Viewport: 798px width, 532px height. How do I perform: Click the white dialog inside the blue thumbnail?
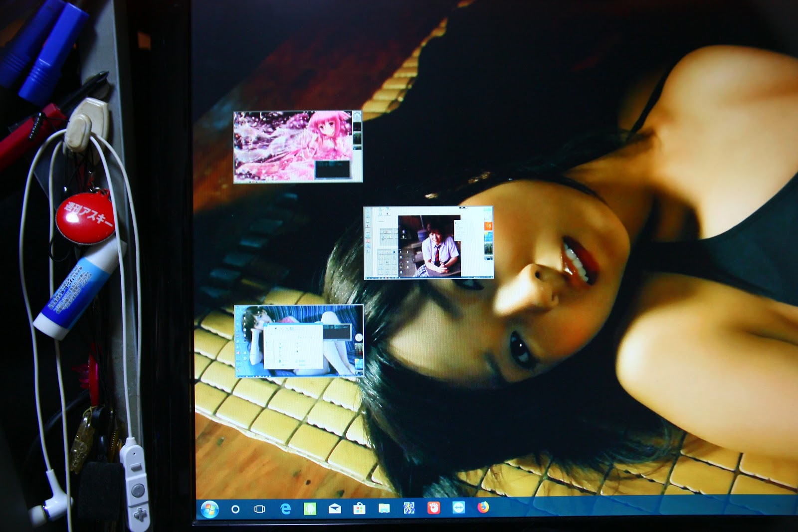[293, 347]
